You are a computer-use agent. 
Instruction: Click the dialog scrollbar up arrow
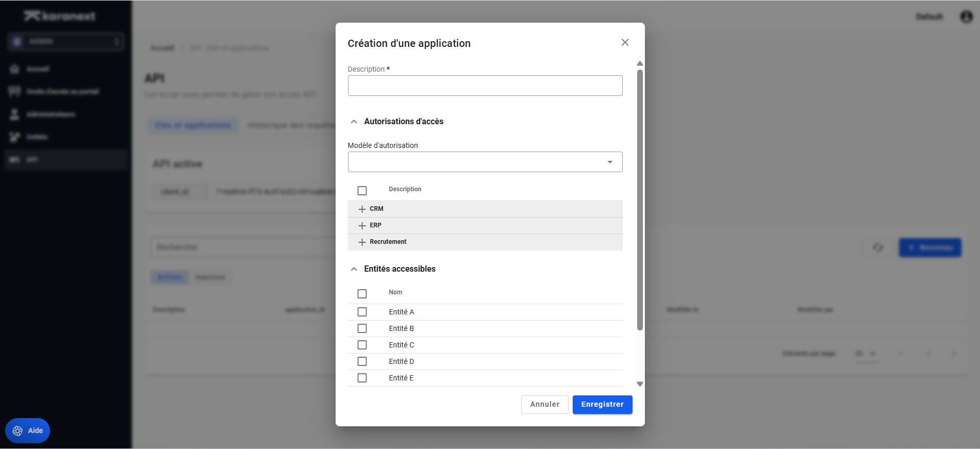pyautogui.click(x=640, y=63)
